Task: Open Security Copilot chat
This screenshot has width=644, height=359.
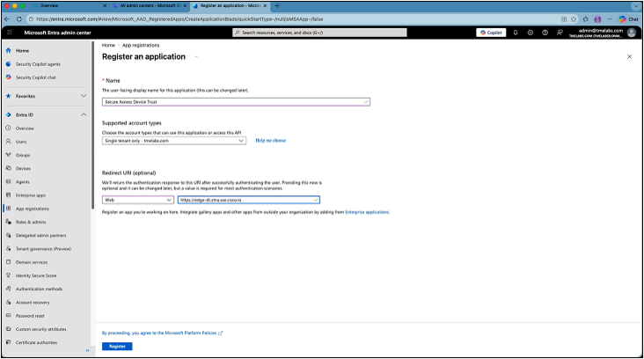Action: point(36,77)
